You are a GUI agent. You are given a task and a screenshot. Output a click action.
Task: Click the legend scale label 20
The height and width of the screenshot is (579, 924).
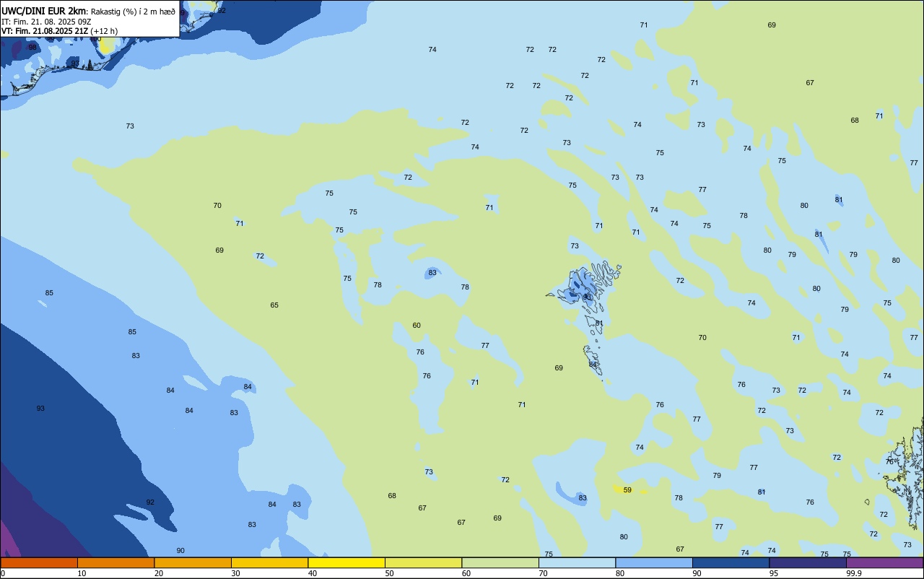(159, 573)
